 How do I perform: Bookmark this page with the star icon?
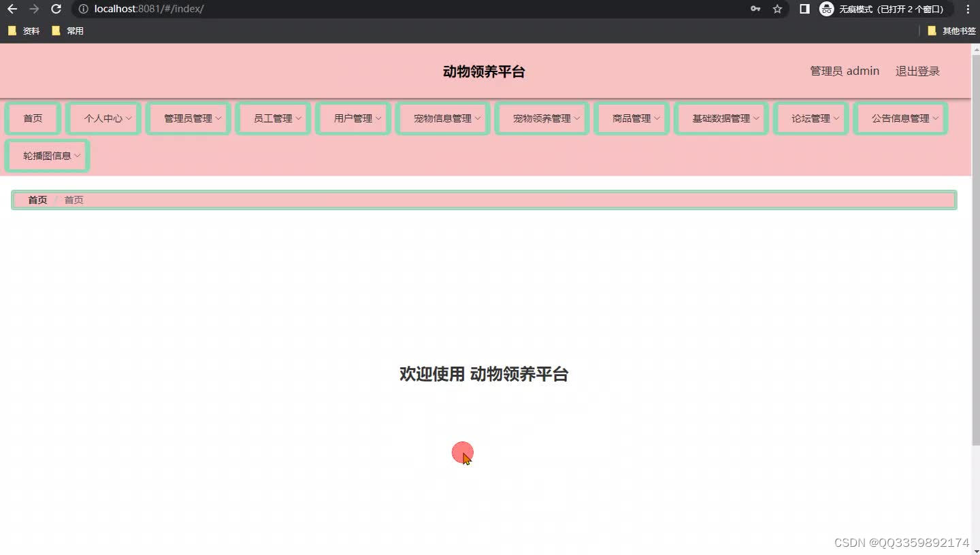(x=777, y=9)
